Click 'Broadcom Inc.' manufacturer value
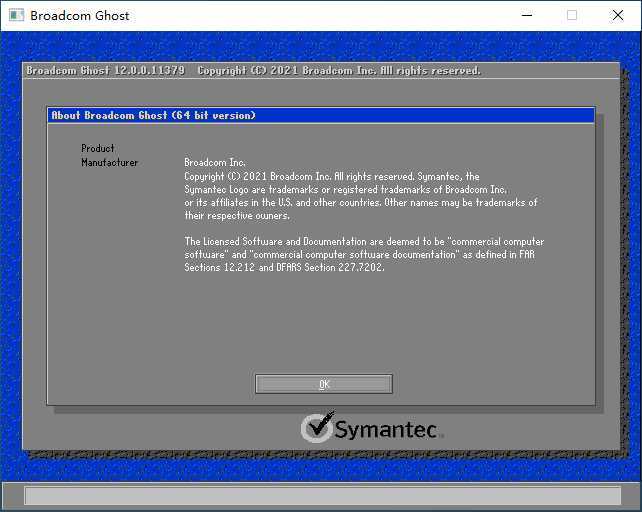The width and height of the screenshot is (642, 512). [215, 162]
